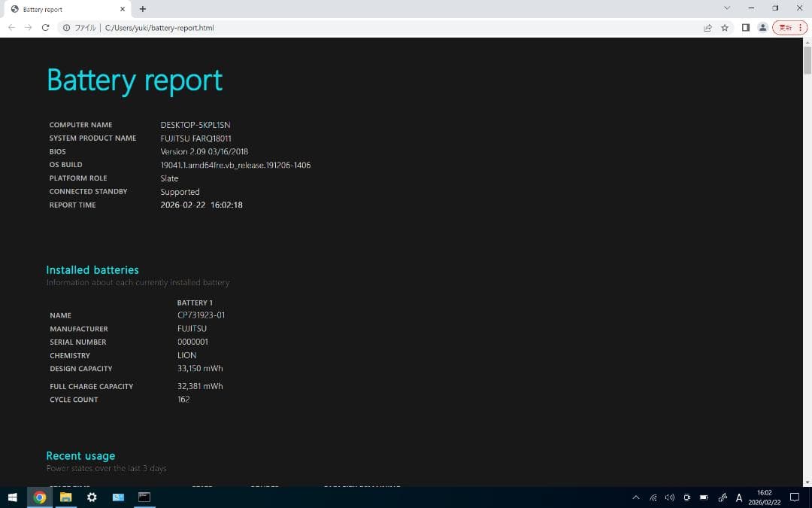812x508 pixels.
Task: Open site info icon beside ファイル
Action: (66, 28)
